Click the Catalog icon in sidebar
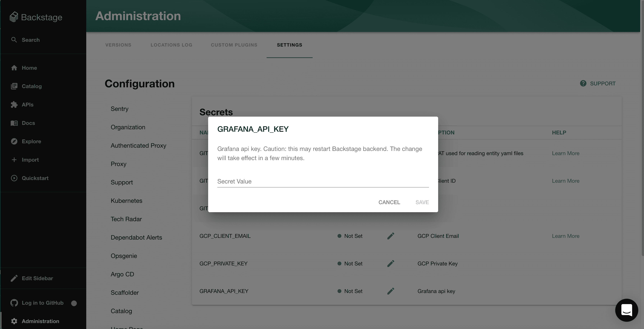This screenshot has width=644, height=329. tap(14, 86)
